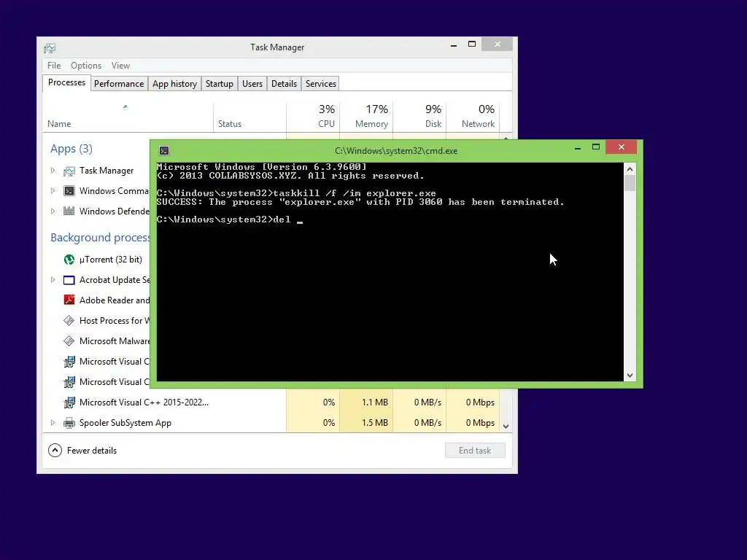Expand the Windows Defender entry
The image size is (747, 560).
click(x=53, y=211)
